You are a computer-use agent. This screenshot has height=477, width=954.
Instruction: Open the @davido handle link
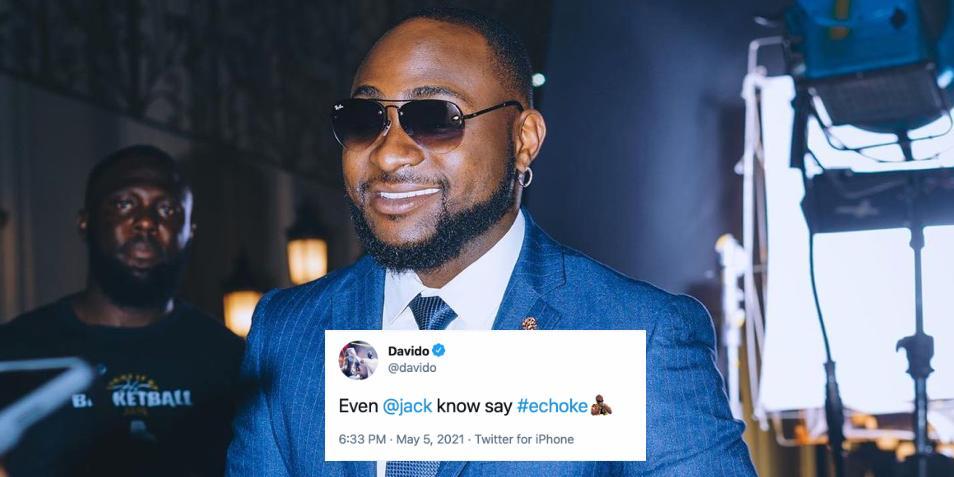[412, 367]
